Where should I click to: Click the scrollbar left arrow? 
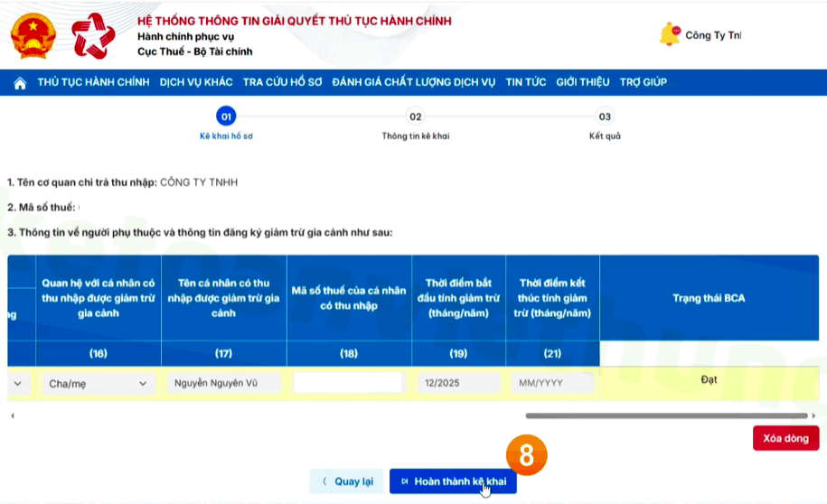click(12, 416)
